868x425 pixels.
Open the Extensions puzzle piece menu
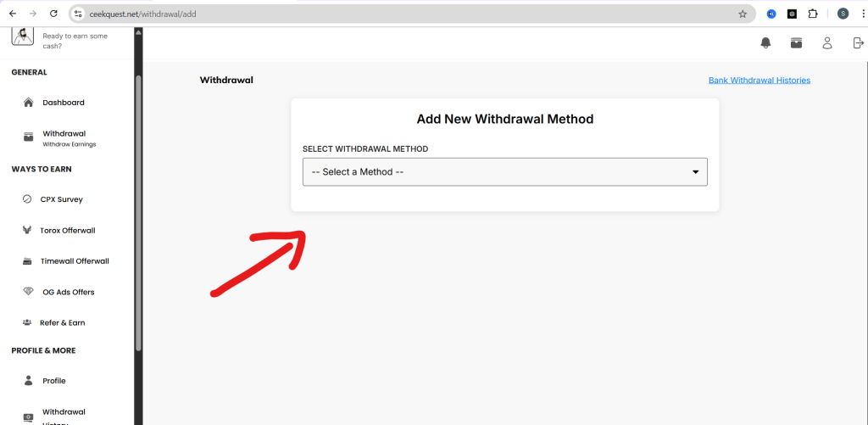click(x=813, y=14)
